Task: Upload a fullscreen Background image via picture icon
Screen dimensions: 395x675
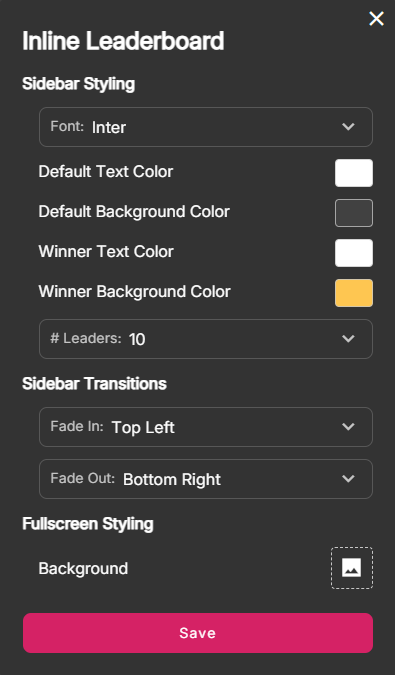Action: pos(352,568)
